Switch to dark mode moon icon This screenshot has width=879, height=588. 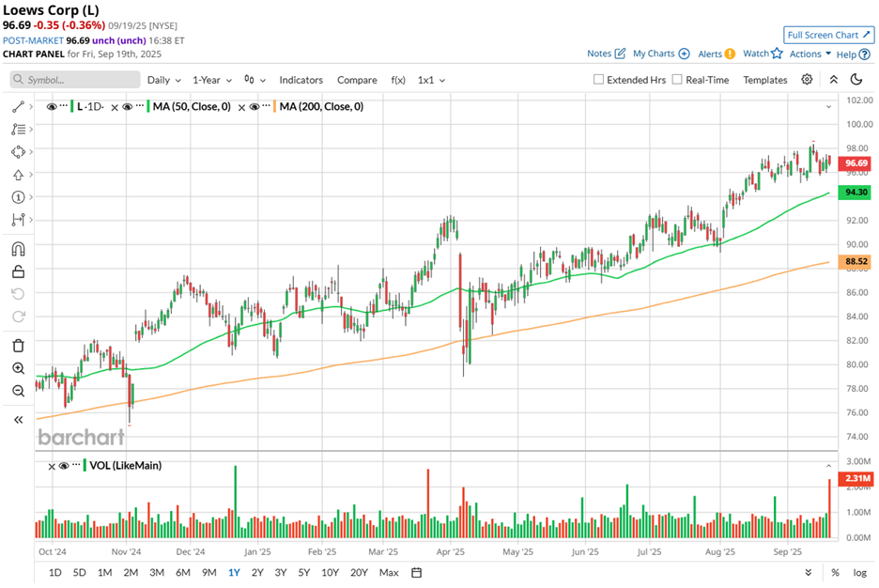pyautogui.click(x=856, y=80)
